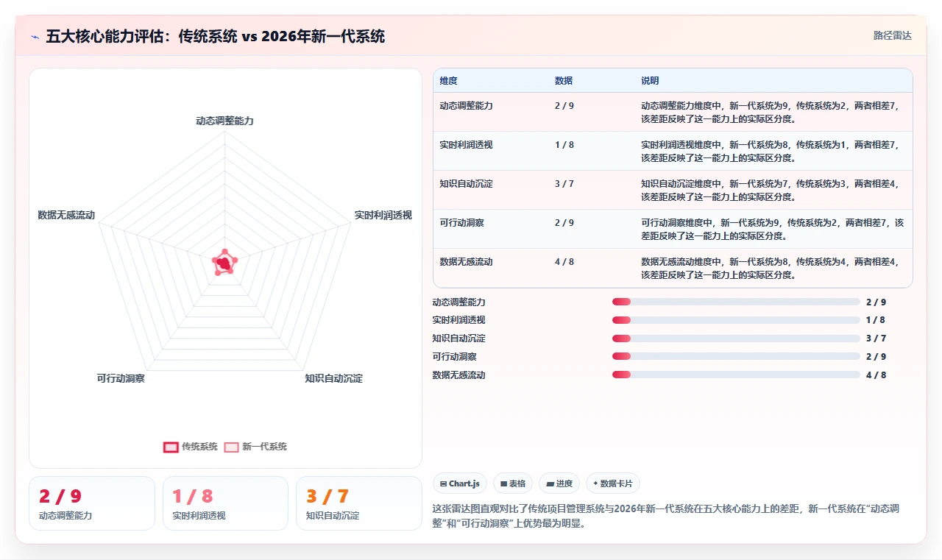The width and height of the screenshot is (942, 560).
Task: Click the 4 / 8 value in 数据无感流动 table row
Action: 564,262
